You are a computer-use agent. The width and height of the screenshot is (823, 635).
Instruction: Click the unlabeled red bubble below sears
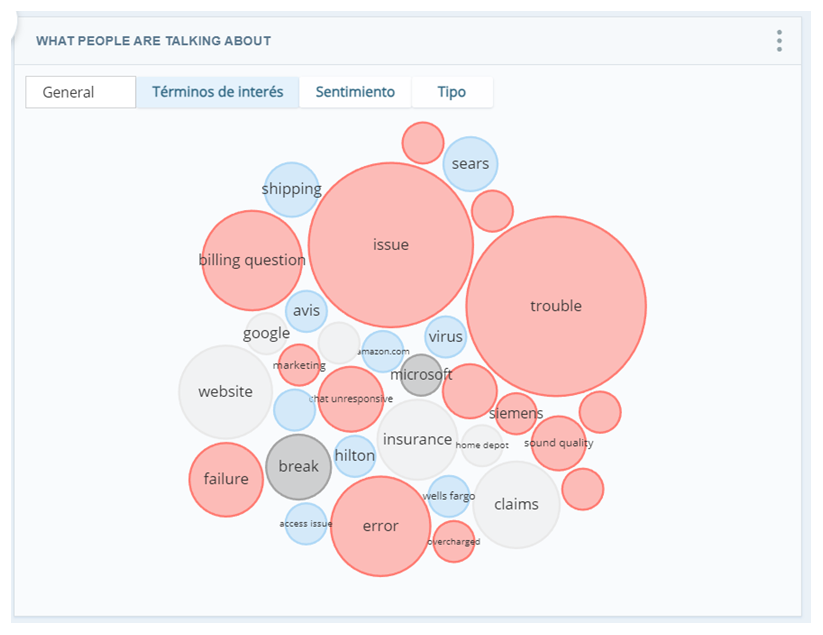click(492, 211)
